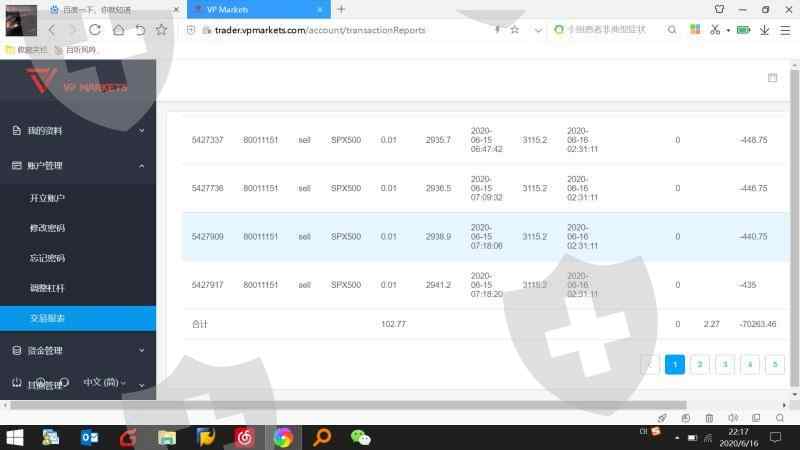Open Outlook from the taskbar
This screenshot has width=800, height=450.
(89, 437)
